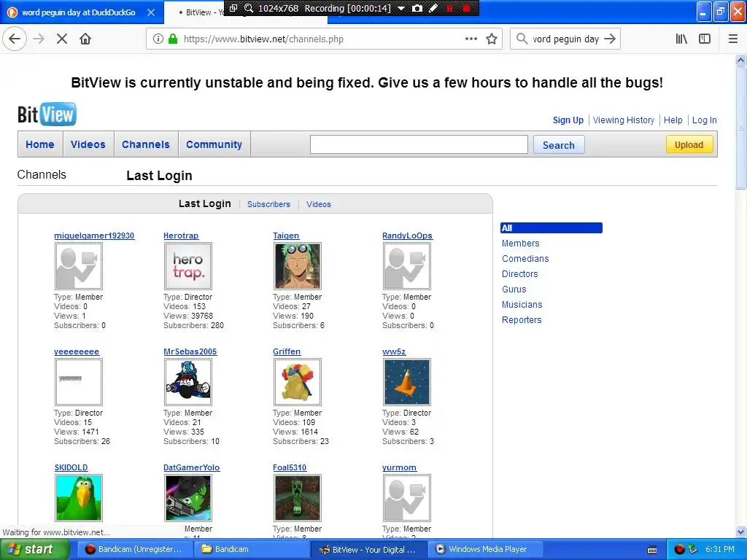The image size is (747, 560).
Task: Go back with the browser back arrow
Action: click(x=15, y=39)
